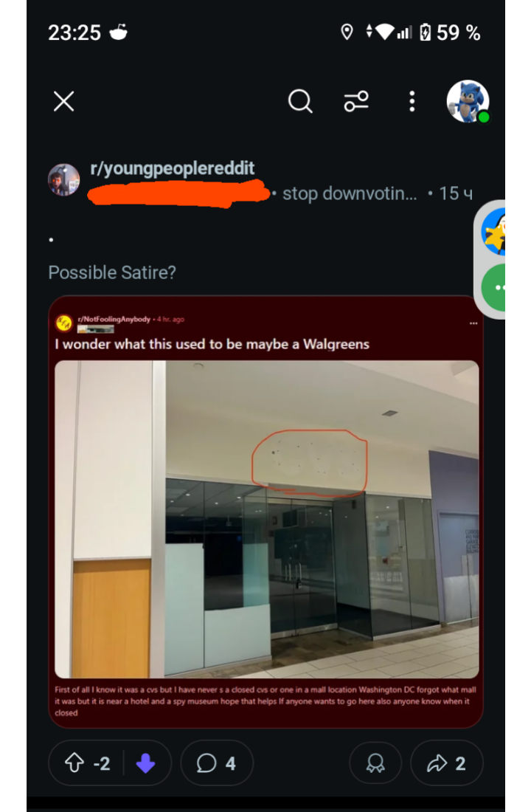Open the comments button showing 4
This screenshot has width=531, height=812.
(x=217, y=763)
